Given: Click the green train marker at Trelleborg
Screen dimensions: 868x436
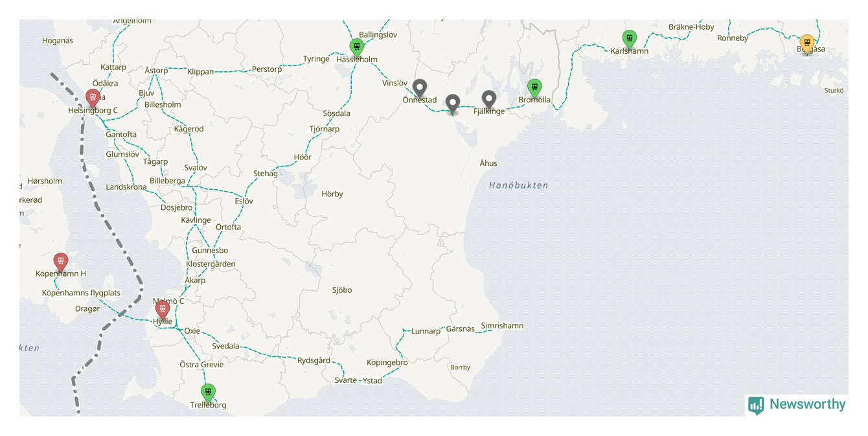Looking at the screenshot, I should (208, 393).
